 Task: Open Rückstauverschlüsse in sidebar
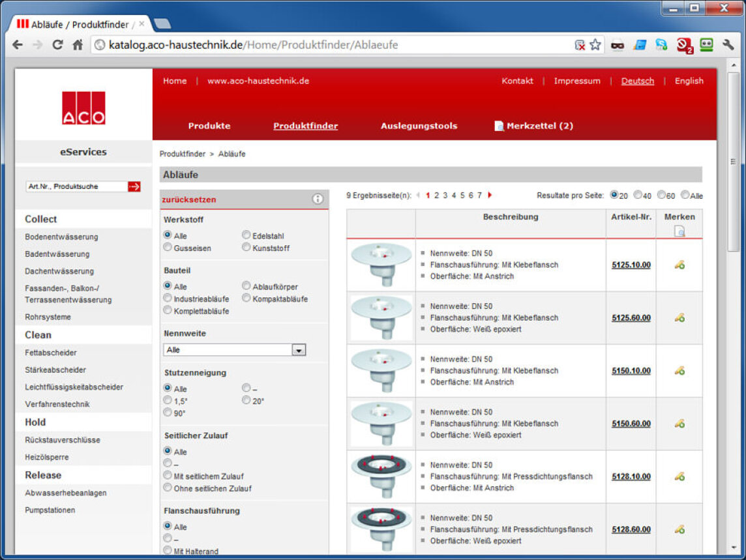(63, 440)
